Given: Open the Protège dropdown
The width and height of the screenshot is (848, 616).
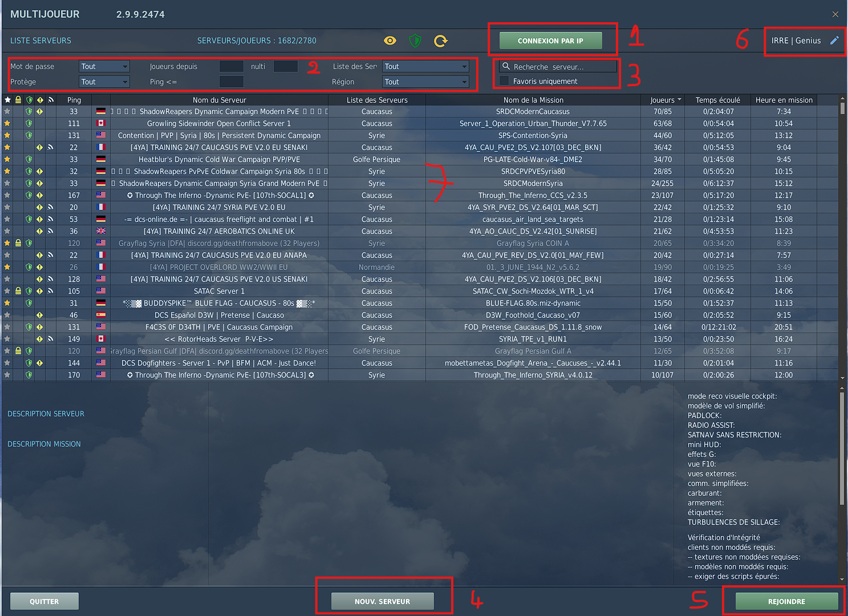Looking at the screenshot, I should click(104, 82).
